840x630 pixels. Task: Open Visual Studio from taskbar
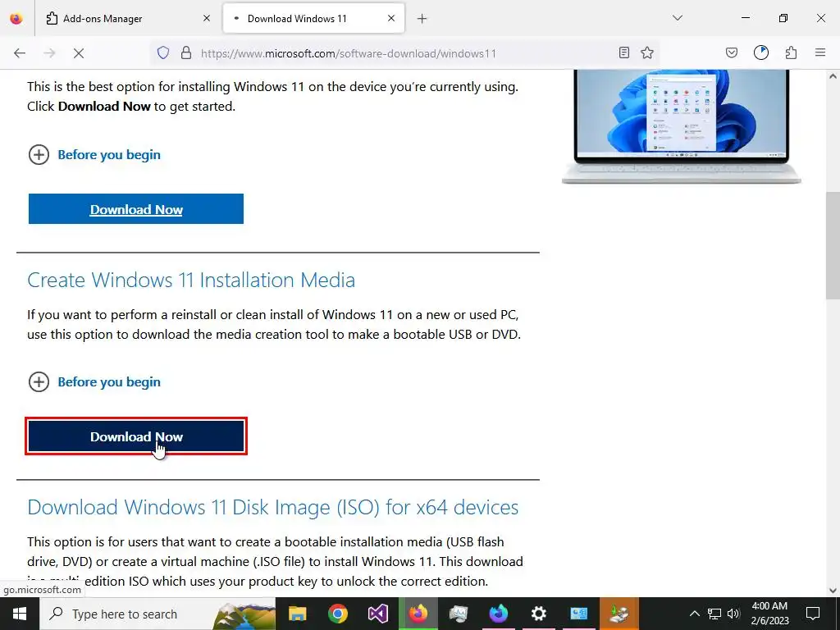coord(377,614)
